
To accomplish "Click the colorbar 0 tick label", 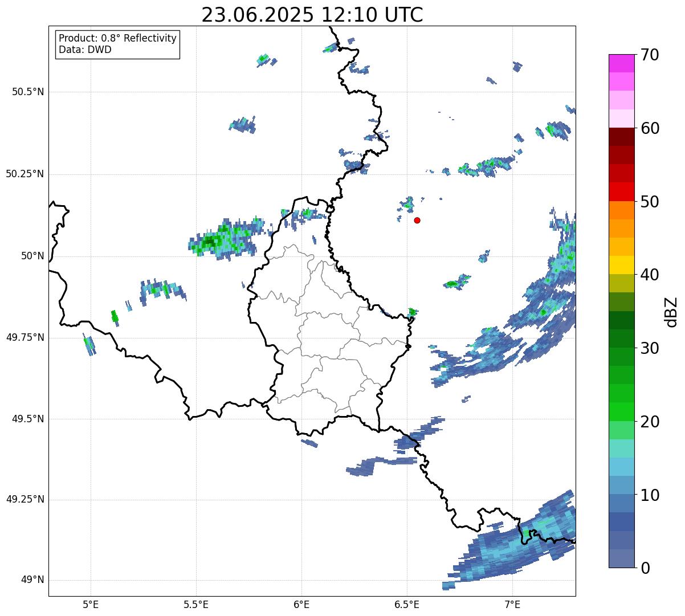I will pos(645,568).
